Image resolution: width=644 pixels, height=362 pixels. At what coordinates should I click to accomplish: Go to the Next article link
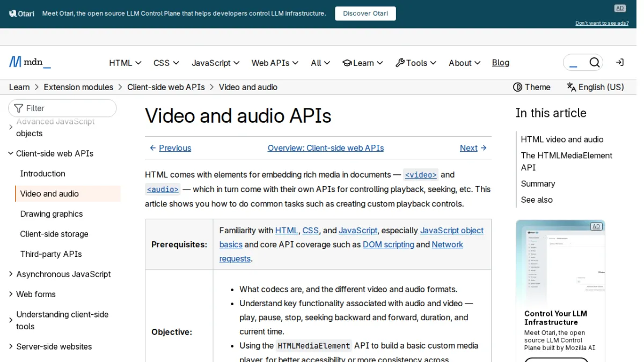(473, 148)
